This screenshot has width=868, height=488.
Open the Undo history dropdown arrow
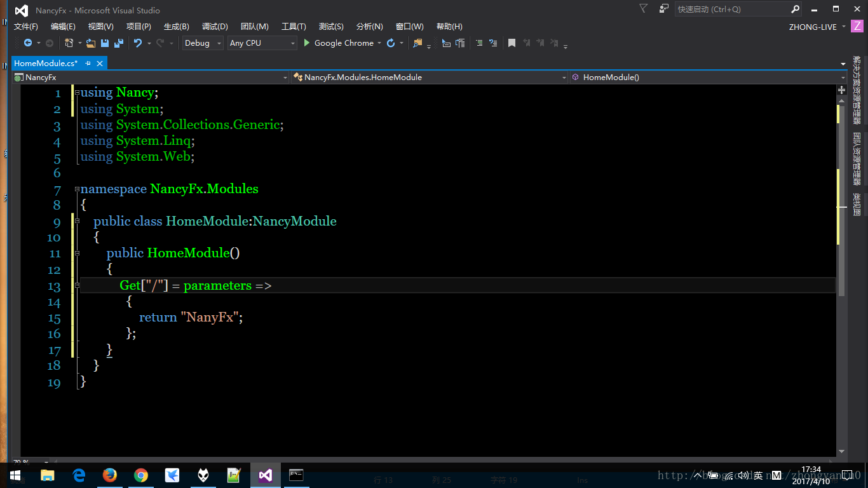point(149,43)
